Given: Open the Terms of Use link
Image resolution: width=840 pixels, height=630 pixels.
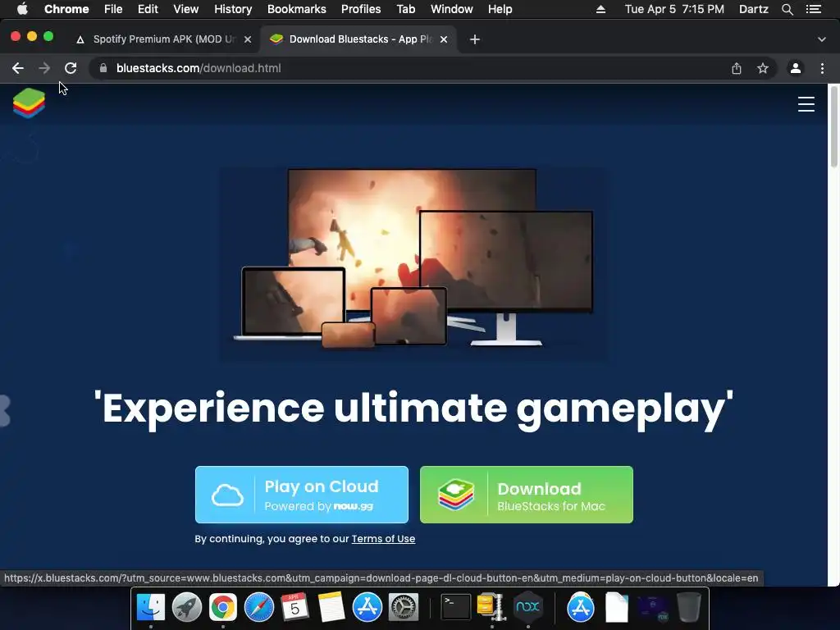Looking at the screenshot, I should [383, 538].
